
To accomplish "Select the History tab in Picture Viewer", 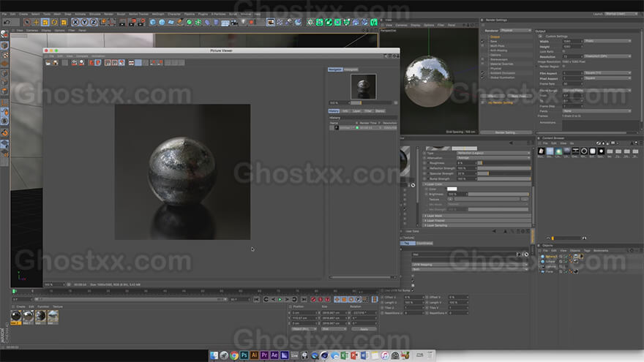I will click(334, 111).
